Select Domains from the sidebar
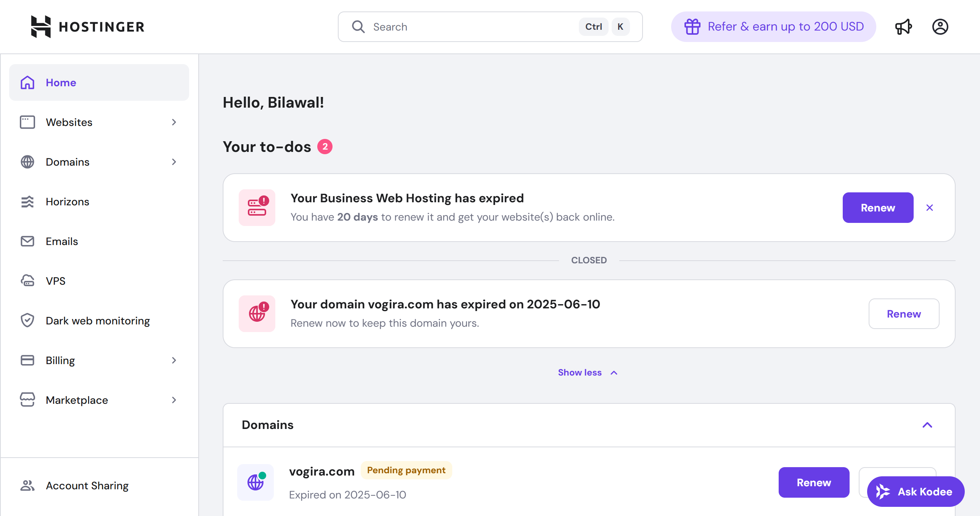The height and width of the screenshot is (516, 980). pyautogui.click(x=67, y=162)
